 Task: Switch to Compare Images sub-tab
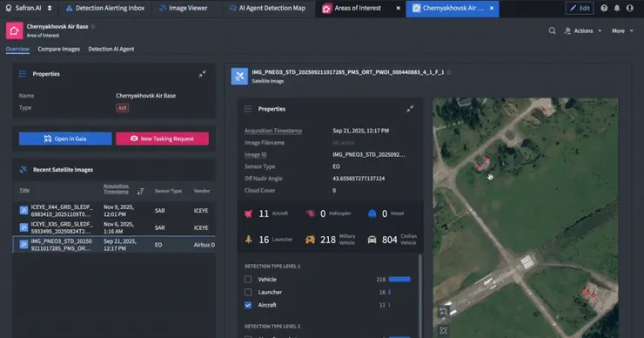(x=58, y=49)
